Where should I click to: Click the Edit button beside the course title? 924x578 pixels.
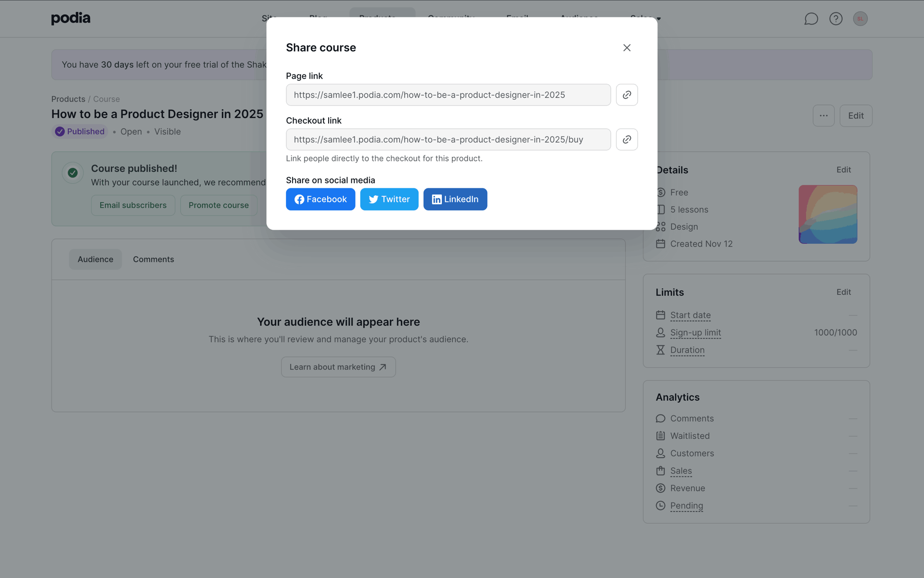point(856,116)
